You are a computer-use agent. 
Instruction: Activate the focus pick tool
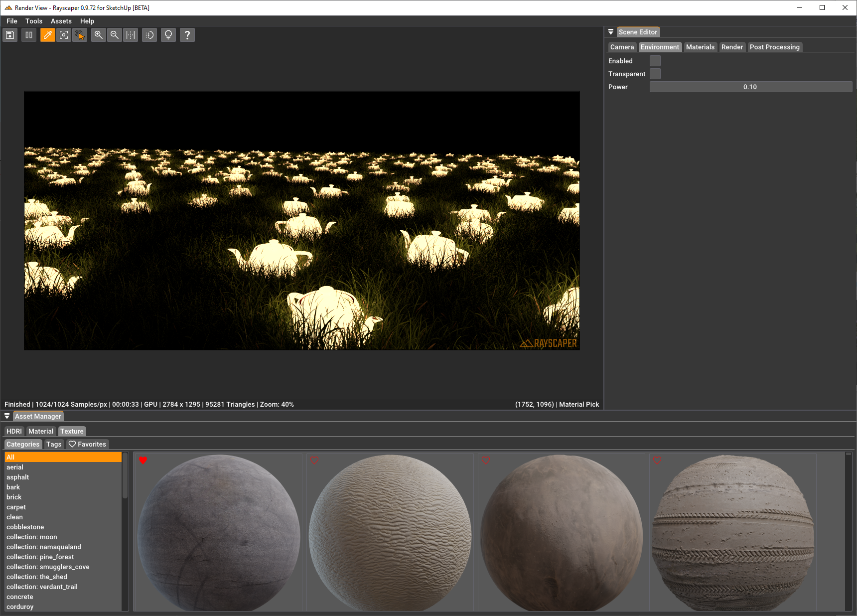point(63,35)
